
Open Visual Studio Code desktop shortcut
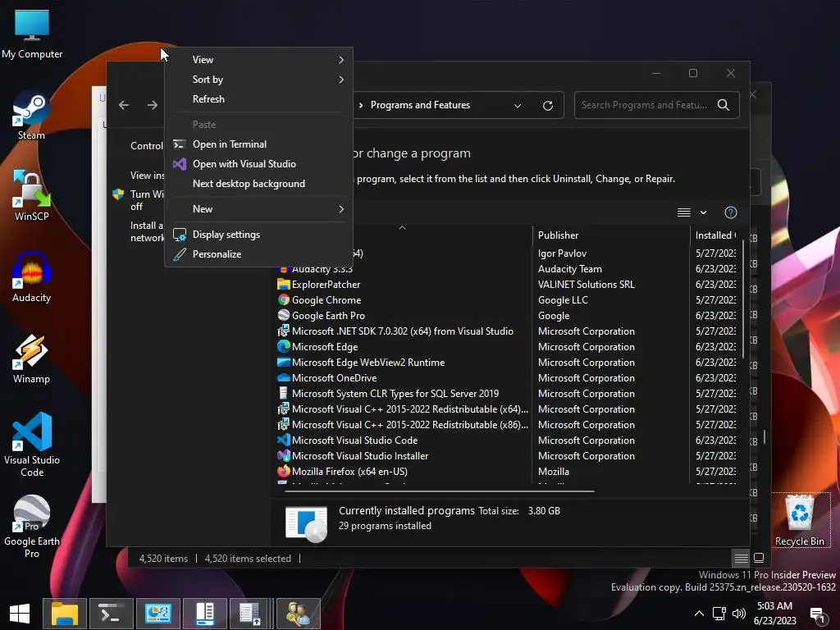pyautogui.click(x=32, y=445)
